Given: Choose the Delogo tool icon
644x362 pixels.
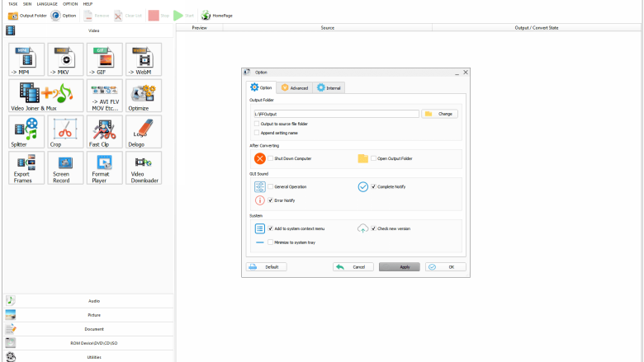Looking at the screenshot, I should 144,132.
